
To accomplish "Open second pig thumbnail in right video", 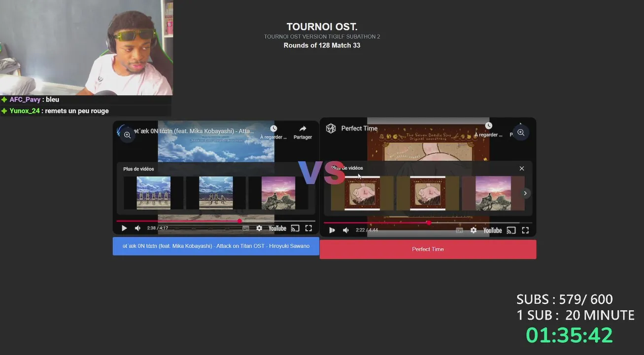I will (428, 193).
